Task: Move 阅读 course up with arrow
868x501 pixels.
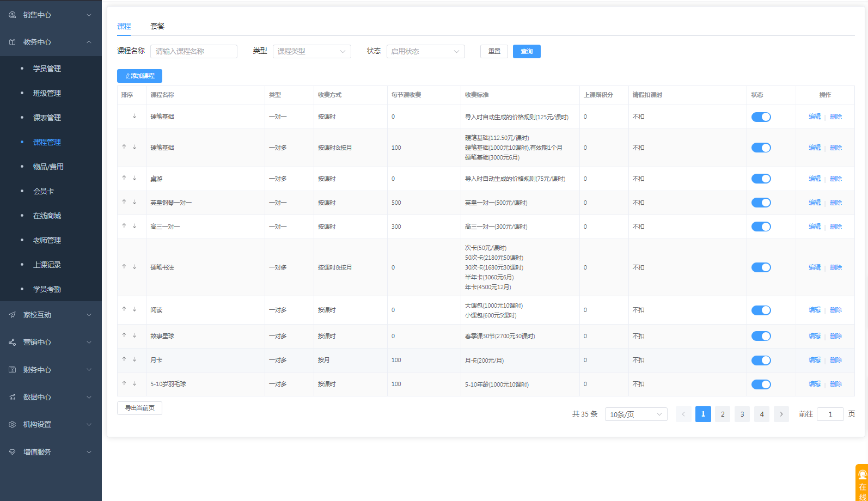Action: tap(124, 309)
